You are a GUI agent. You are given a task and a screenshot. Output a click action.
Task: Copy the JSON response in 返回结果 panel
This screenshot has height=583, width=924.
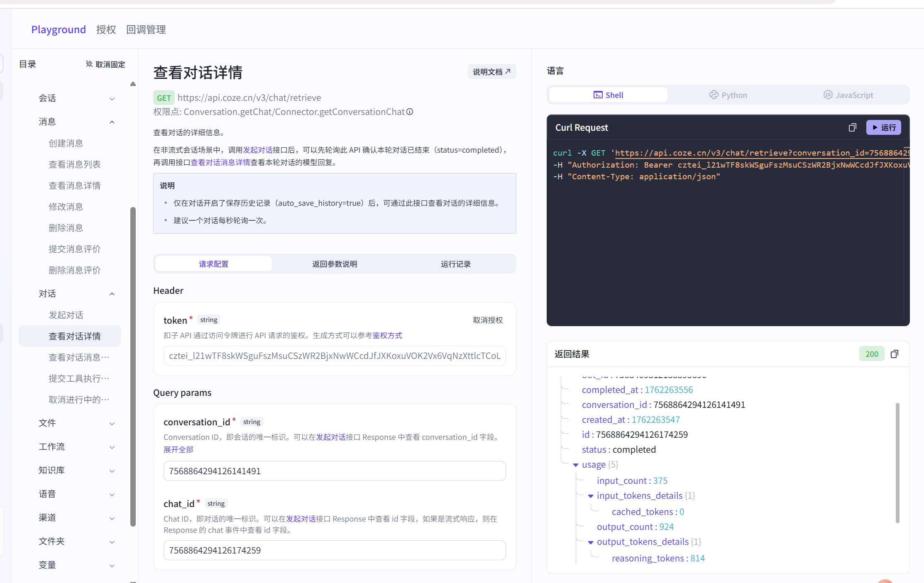tap(895, 354)
